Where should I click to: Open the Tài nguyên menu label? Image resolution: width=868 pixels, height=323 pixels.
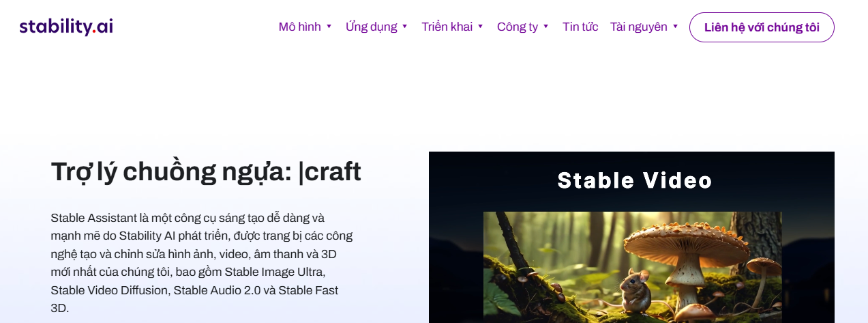click(638, 27)
